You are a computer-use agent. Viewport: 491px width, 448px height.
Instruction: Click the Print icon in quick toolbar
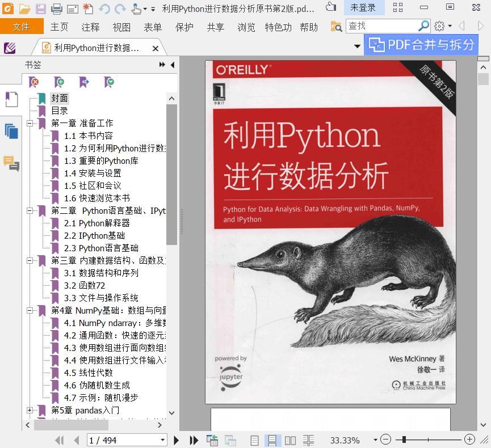(x=57, y=9)
